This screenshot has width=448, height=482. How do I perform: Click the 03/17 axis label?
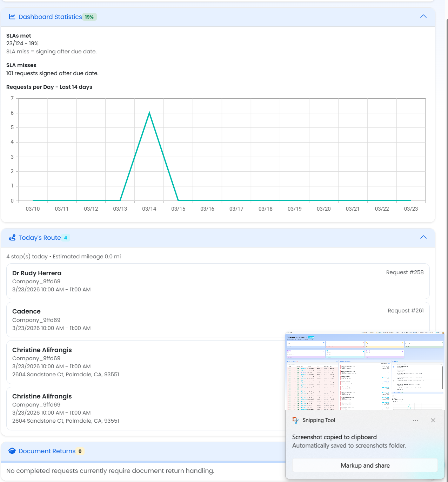coord(236,209)
